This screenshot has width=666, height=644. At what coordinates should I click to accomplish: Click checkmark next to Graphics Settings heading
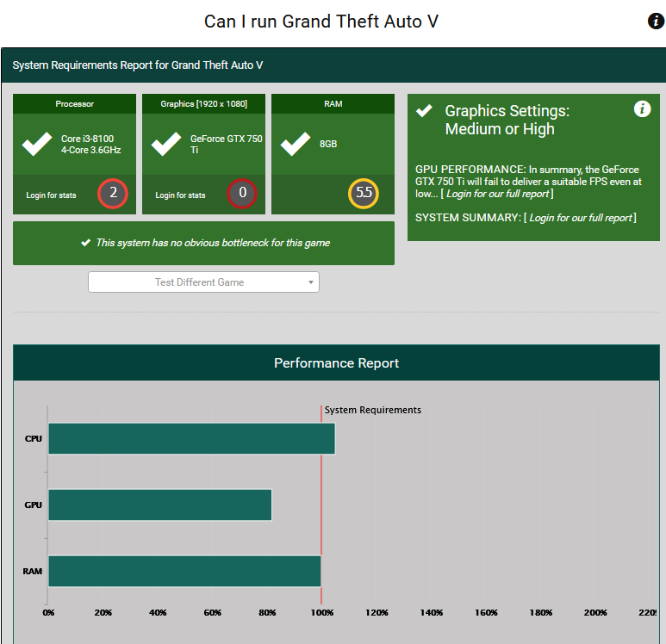tap(424, 110)
